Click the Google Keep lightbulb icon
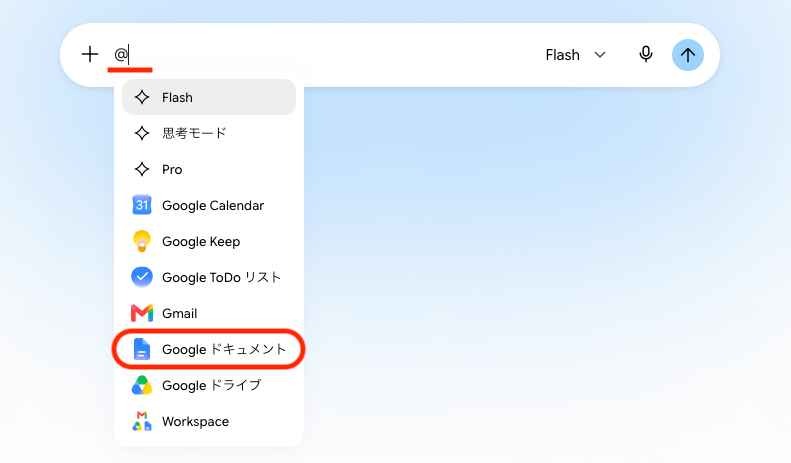Viewport: 791px width, 463px height. [142, 241]
